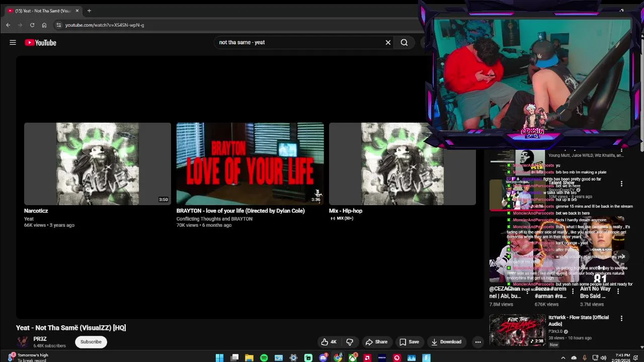This screenshot has height=362, width=644.
Task: Open Spotify from the taskbar
Action: pos(264,357)
